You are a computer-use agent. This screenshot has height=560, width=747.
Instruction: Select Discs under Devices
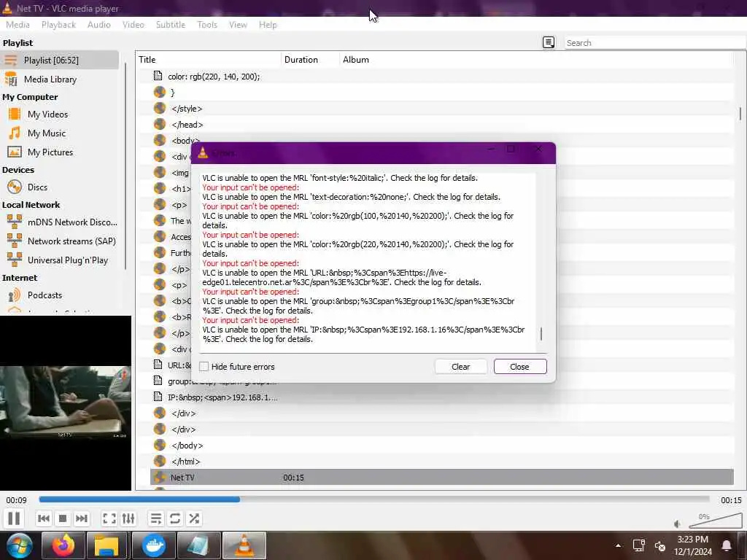click(37, 187)
